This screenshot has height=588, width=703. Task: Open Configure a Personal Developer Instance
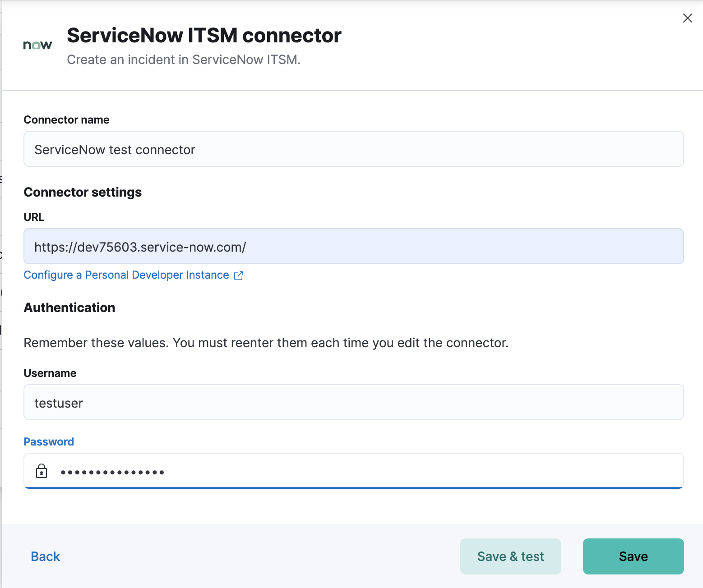126,275
